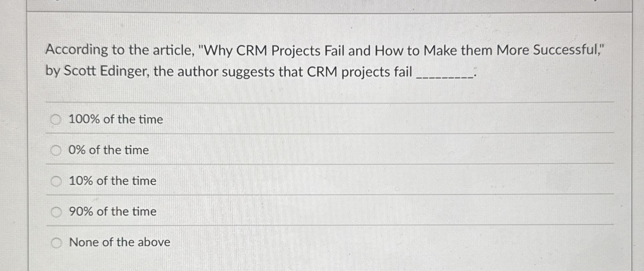Click the first answer row area
The image size is (644, 271).
point(301,119)
